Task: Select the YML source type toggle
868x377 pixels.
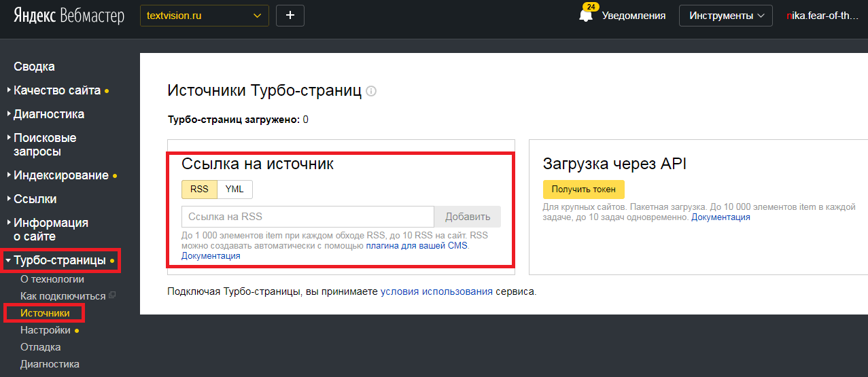Action: (x=235, y=190)
